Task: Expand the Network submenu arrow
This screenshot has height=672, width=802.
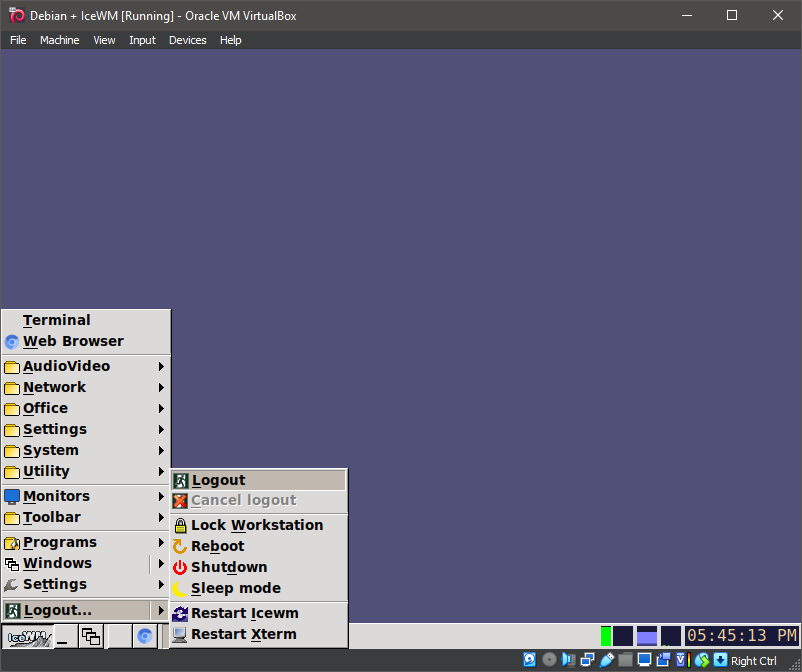Action: click(x=161, y=387)
